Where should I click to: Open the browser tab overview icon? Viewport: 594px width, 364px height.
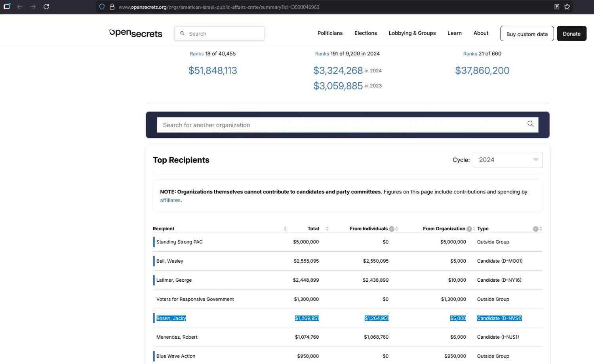[7, 7]
